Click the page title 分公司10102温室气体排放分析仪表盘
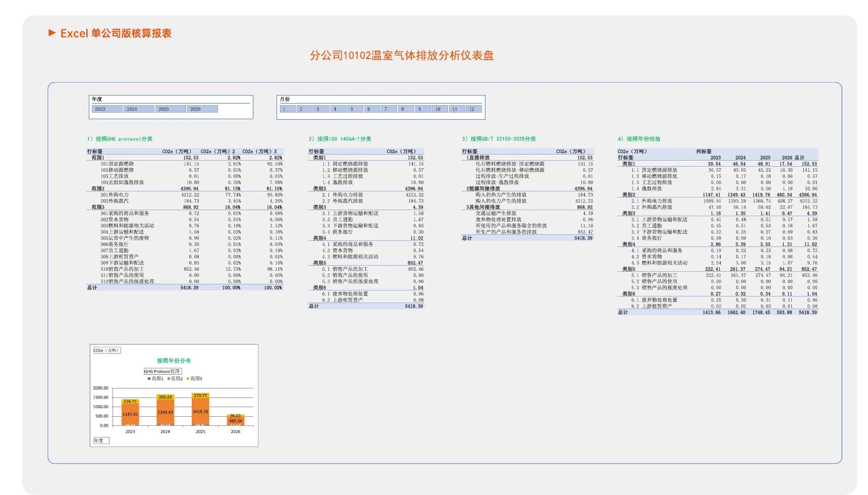The width and height of the screenshot is (868, 495). (402, 56)
